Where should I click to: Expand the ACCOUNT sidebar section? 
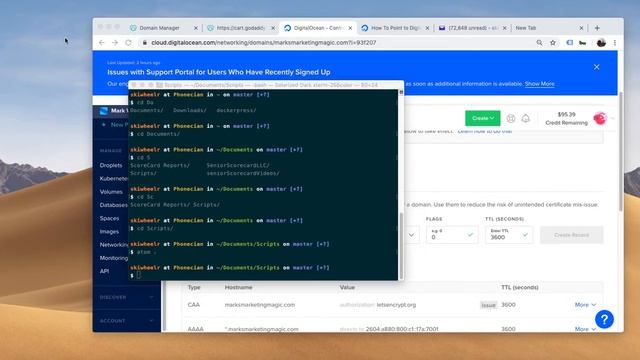pyautogui.click(x=126, y=321)
